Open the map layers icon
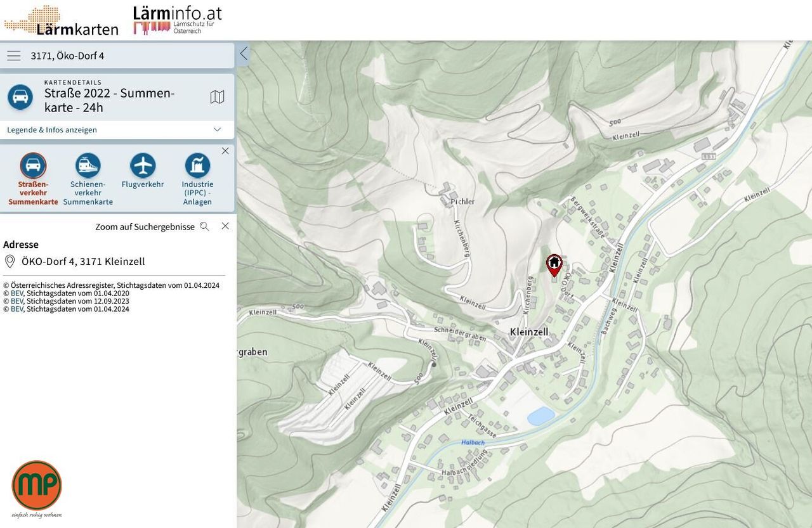812x528 pixels. [217, 97]
